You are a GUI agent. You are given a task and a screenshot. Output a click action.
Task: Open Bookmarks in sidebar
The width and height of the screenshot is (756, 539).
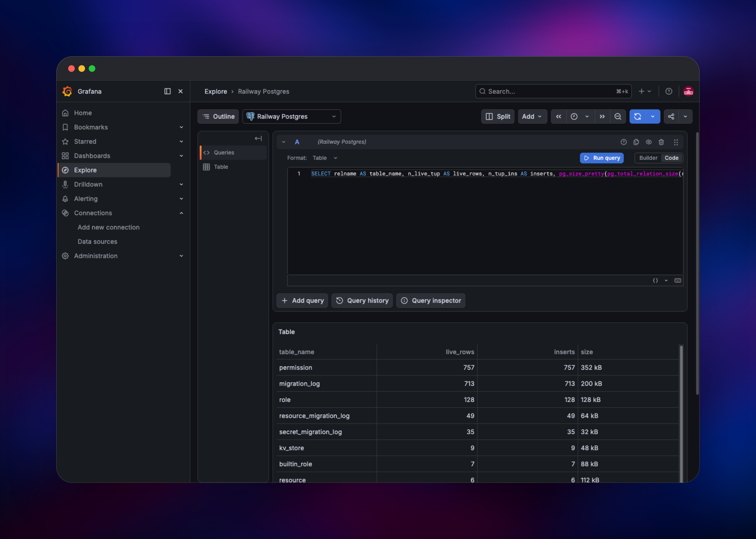(91, 127)
